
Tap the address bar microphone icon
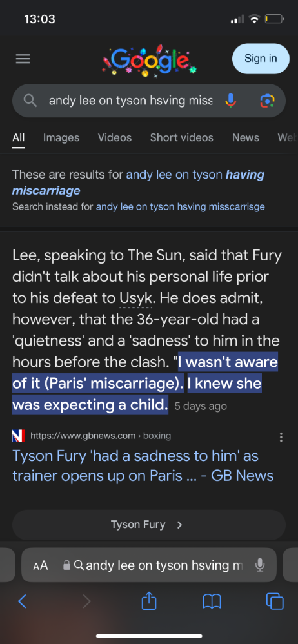click(259, 565)
